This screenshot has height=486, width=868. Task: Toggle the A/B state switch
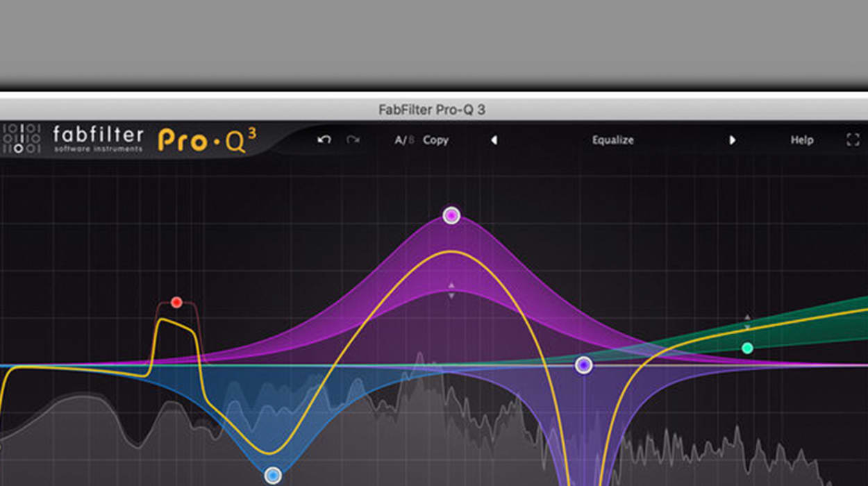point(403,140)
